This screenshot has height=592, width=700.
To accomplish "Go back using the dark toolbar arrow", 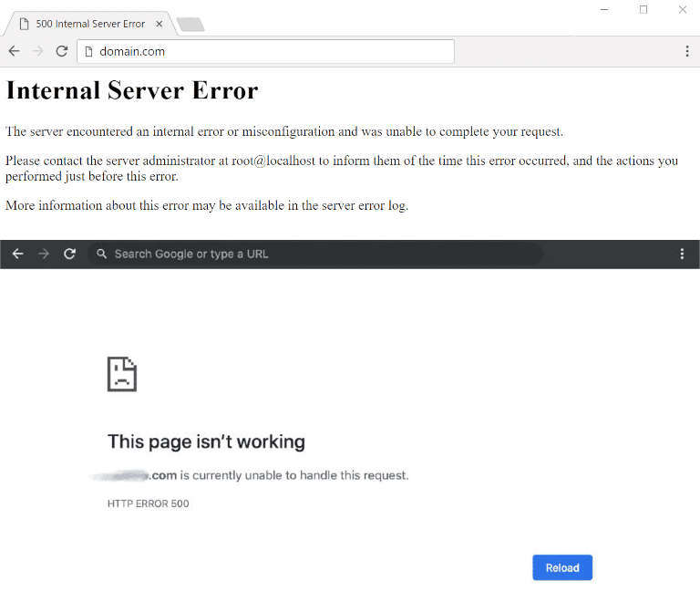I will point(17,254).
